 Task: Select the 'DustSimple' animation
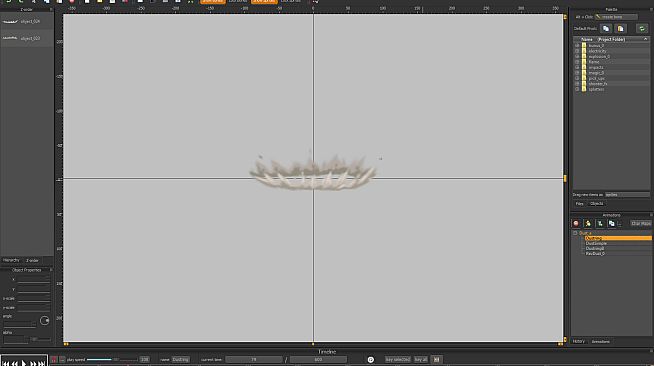point(596,243)
